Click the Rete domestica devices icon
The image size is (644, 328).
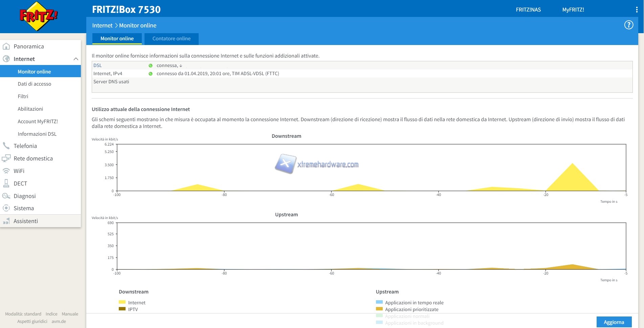point(6,158)
